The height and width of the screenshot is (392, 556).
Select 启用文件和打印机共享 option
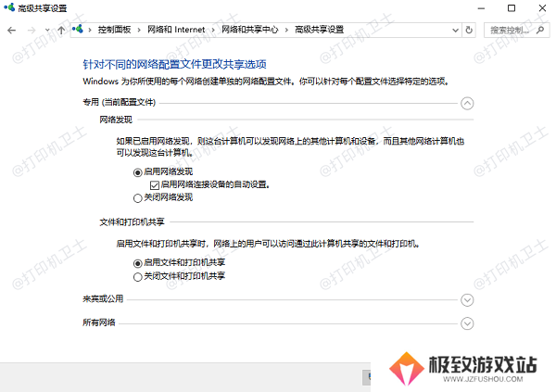pos(138,263)
